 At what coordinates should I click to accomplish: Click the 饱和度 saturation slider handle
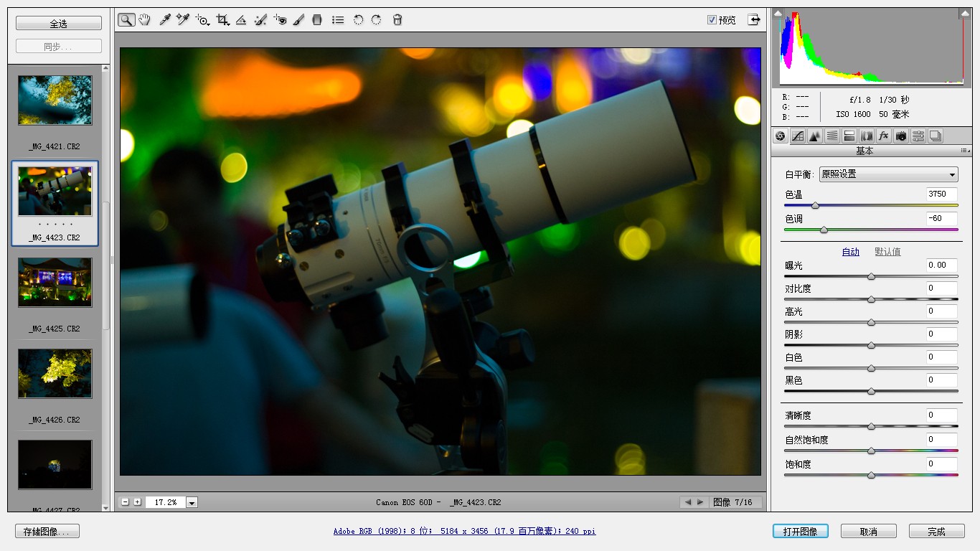coord(871,475)
